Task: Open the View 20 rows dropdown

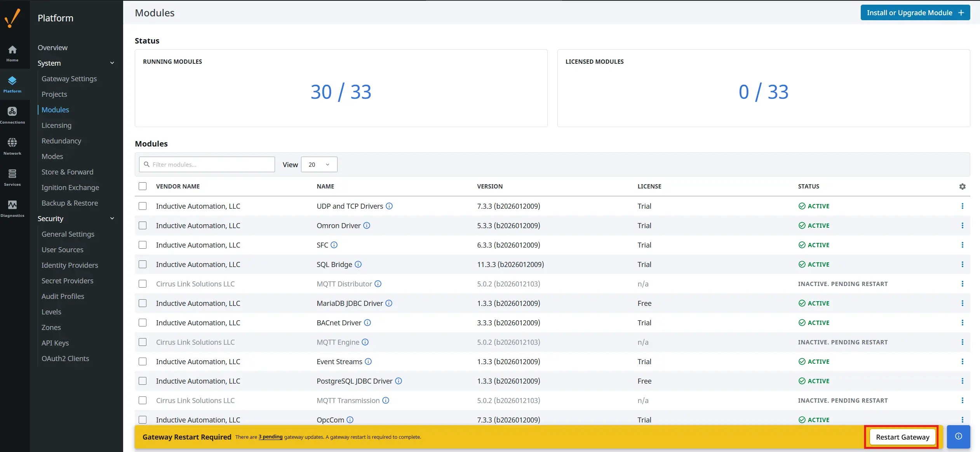Action: click(x=319, y=164)
